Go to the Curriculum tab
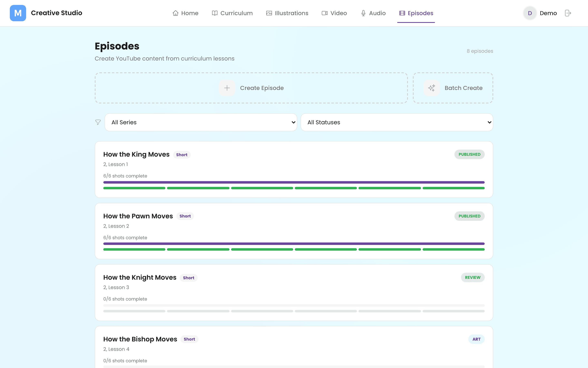This screenshot has width=588, height=368. pyautogui.click(x=232, y=13)
